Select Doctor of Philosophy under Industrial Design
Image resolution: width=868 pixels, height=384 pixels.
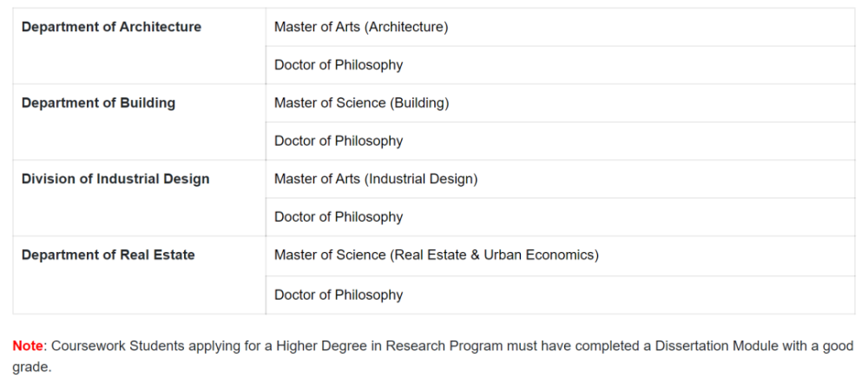point(339,217)
